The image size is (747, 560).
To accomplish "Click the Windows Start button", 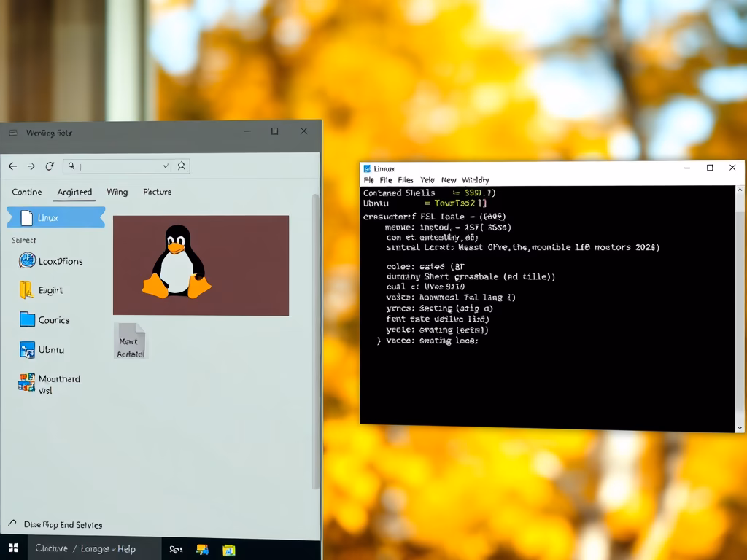I will coord(13,548).
